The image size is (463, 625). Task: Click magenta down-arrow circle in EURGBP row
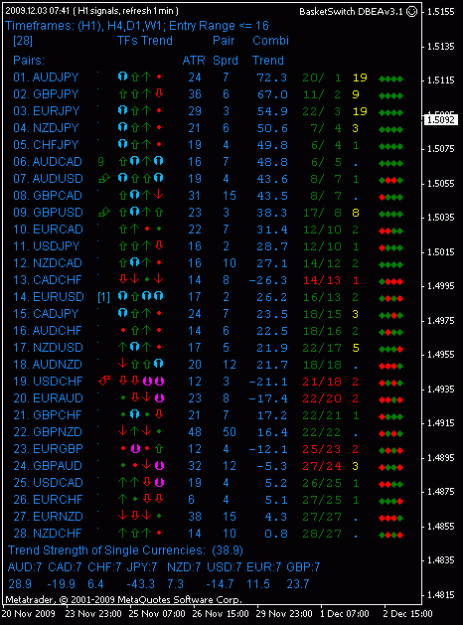click(135, 448)
